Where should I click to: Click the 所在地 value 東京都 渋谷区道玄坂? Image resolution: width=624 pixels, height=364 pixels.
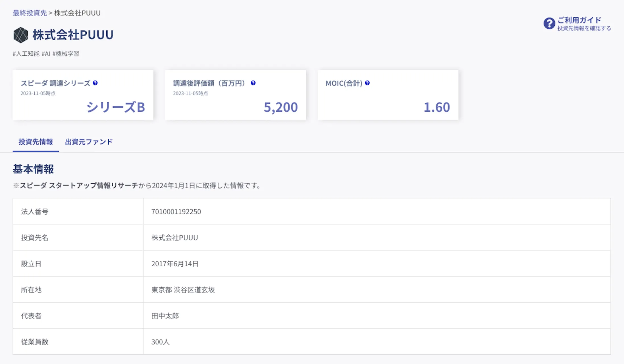point(183,290)
